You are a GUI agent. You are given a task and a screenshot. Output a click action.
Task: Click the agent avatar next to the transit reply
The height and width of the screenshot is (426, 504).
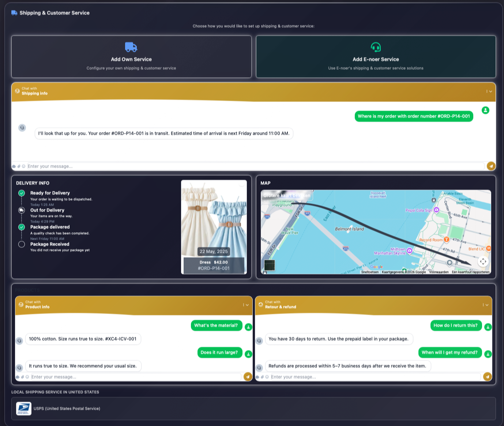point(22,128)
